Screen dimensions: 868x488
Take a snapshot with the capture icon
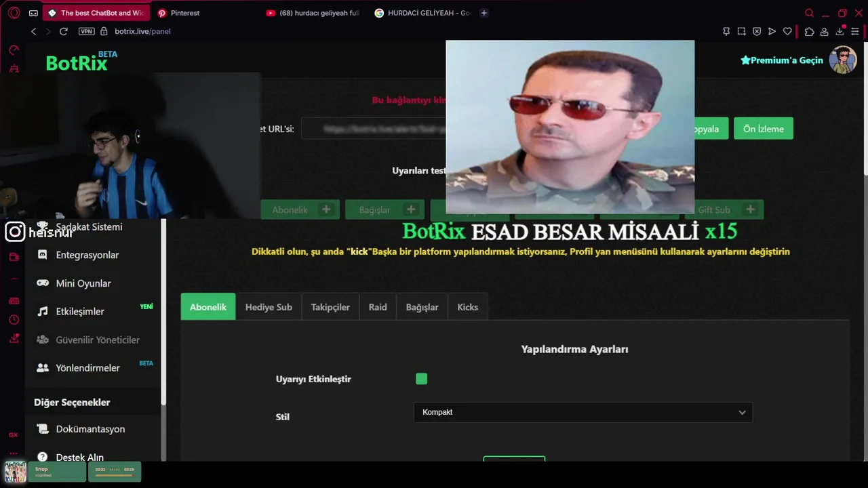pyautogui.click(x=741, y=31)
